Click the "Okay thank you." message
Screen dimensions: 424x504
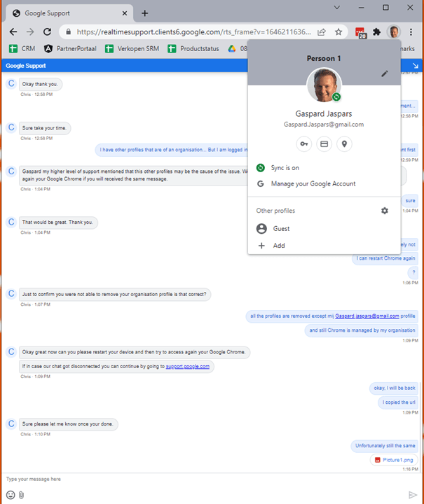(x=40, y=84)
